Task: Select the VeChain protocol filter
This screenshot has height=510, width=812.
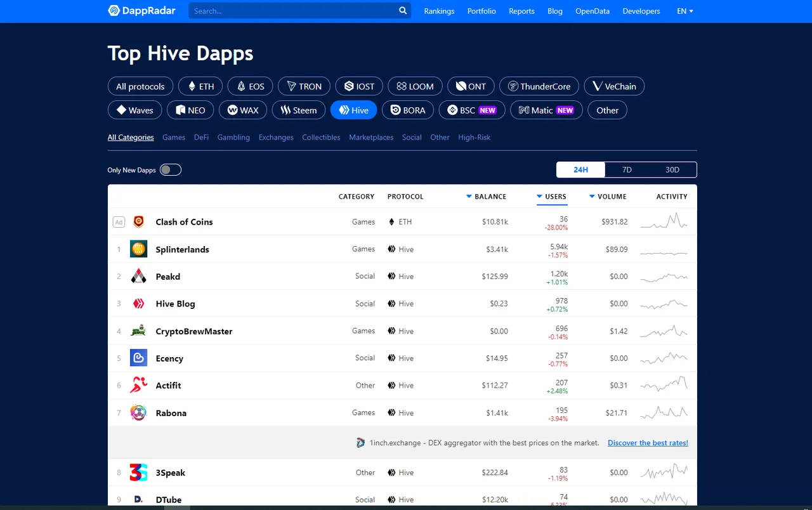Action: (614, 86)
